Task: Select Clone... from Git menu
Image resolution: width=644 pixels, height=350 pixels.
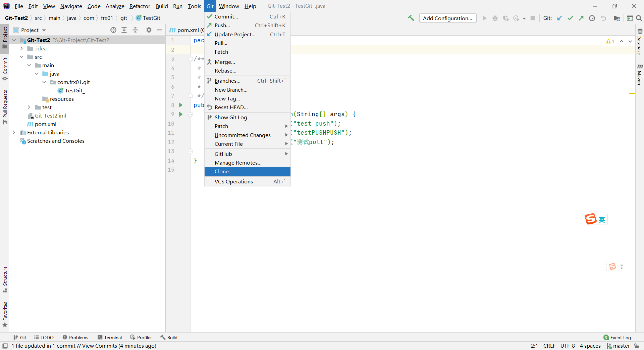Action: (248, 171)
